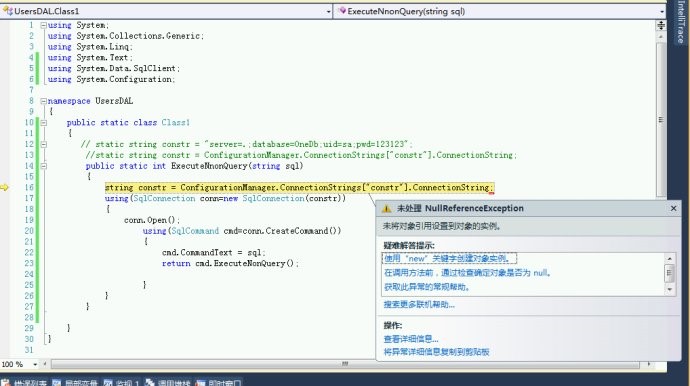Click the highlighted line "string constr = ConfigurationManager..."

(299, 188)
